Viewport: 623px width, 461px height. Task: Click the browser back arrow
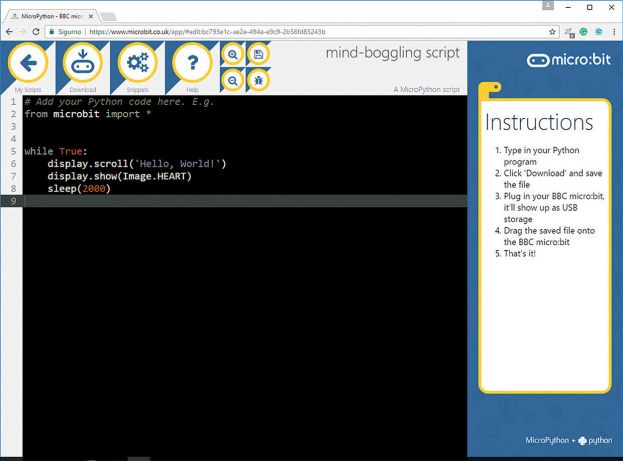click(x=8, y=32)
